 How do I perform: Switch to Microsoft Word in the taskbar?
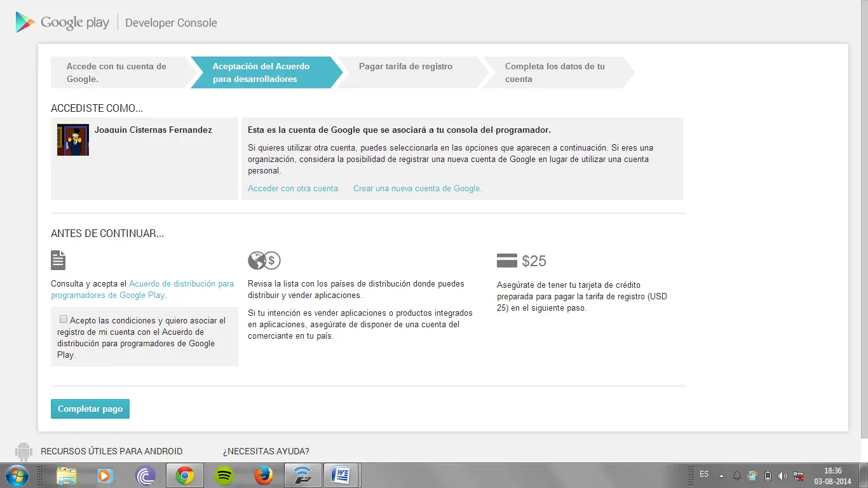tap(342, 475)
